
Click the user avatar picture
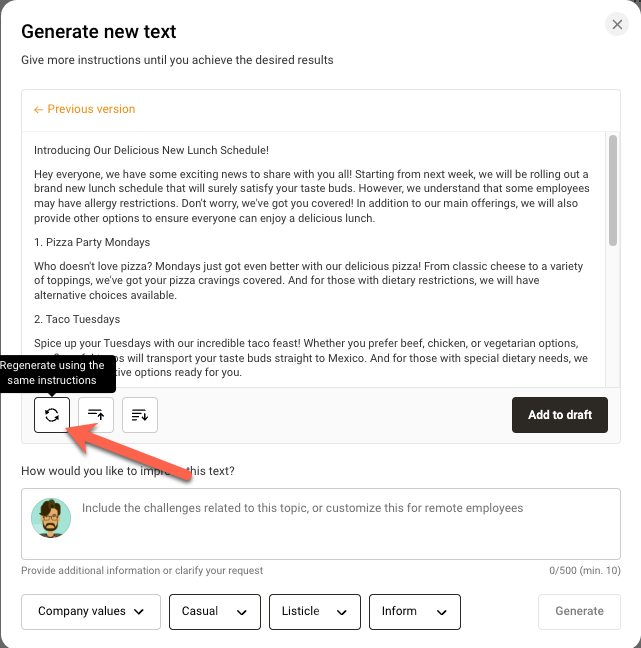click(51, 517)
